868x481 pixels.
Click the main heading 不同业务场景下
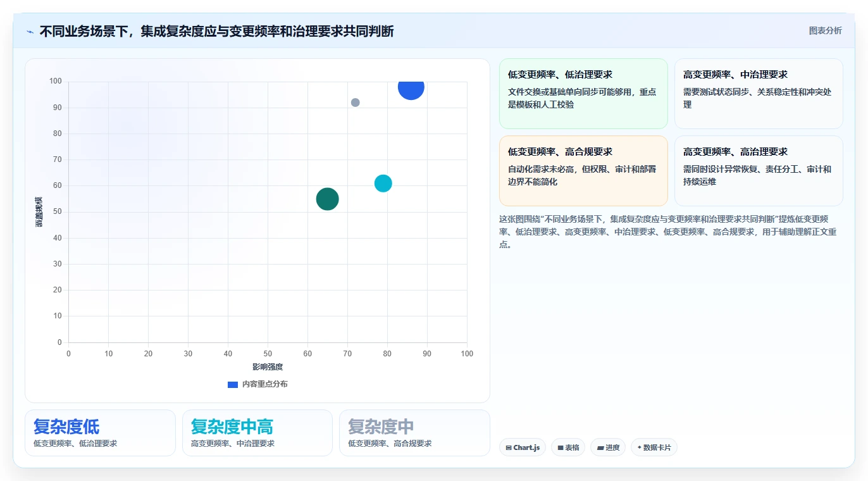(217, 31)
